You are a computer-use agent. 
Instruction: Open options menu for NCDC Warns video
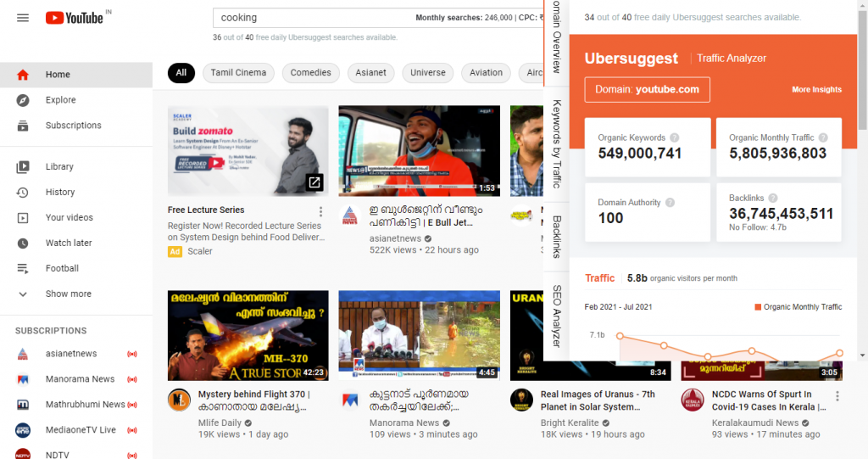[837, 396]
